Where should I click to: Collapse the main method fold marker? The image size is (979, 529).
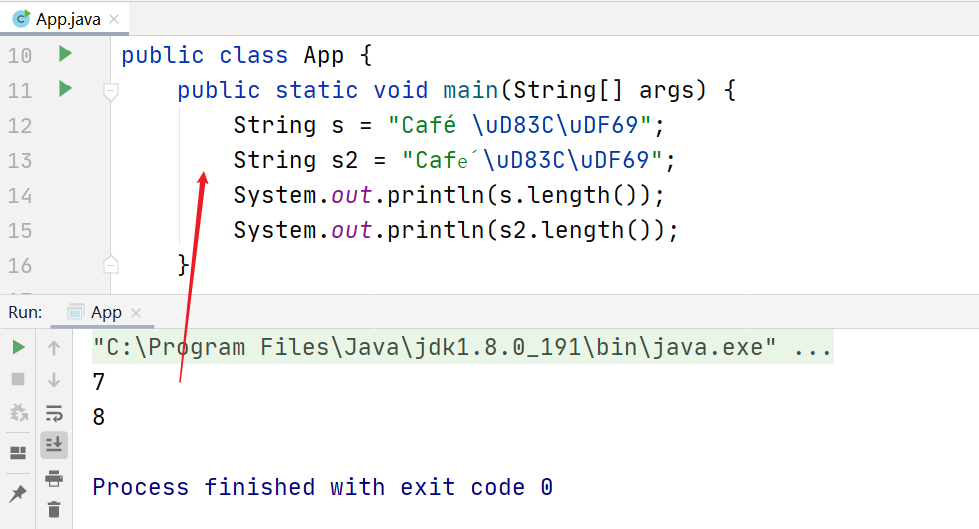(x=111, y=91)
